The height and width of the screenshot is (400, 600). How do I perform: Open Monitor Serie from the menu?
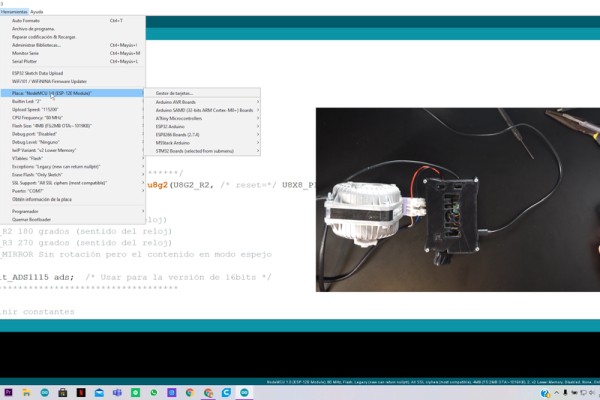click(x=73, y=53)
